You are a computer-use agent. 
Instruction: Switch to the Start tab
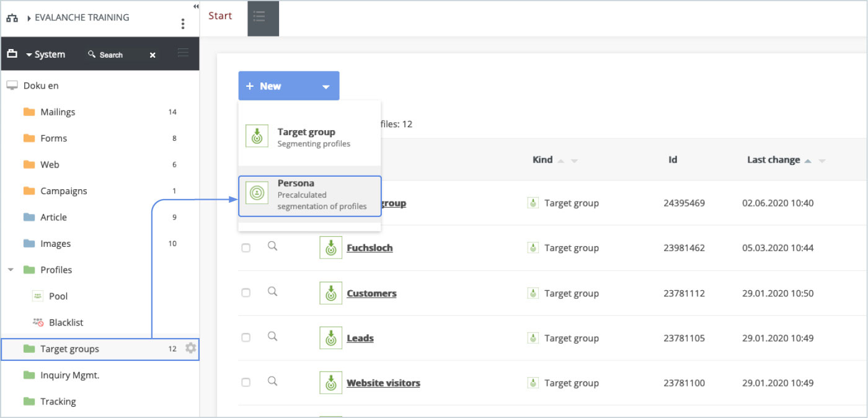point(220,16)
